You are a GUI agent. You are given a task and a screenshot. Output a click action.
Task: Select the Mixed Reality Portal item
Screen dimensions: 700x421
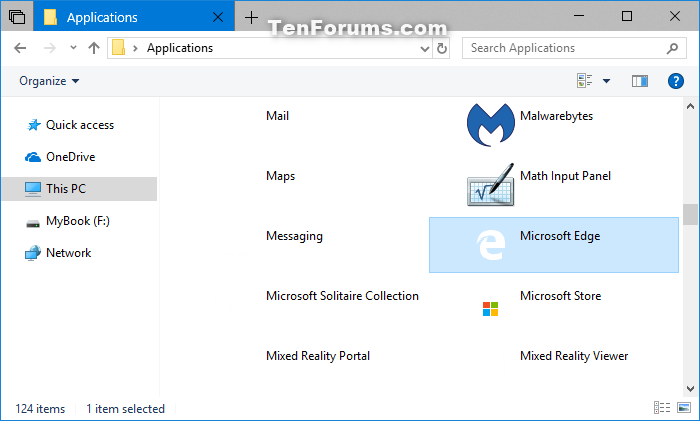pyautogui.click(x=318, y=356)
